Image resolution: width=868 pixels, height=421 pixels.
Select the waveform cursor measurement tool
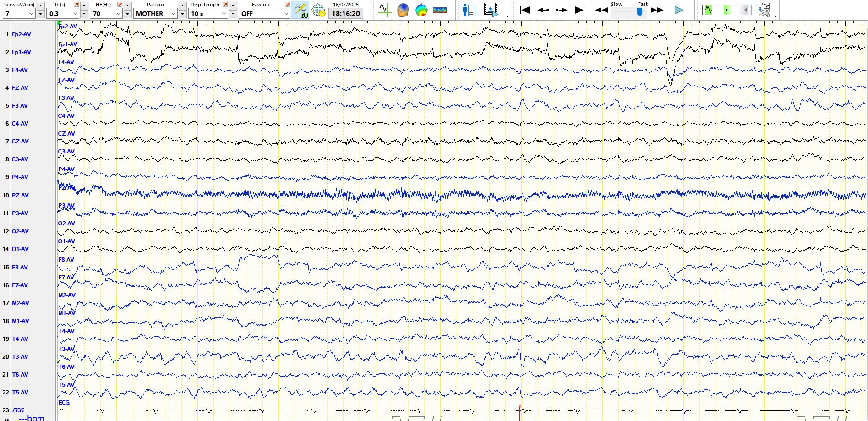point(384,10)
